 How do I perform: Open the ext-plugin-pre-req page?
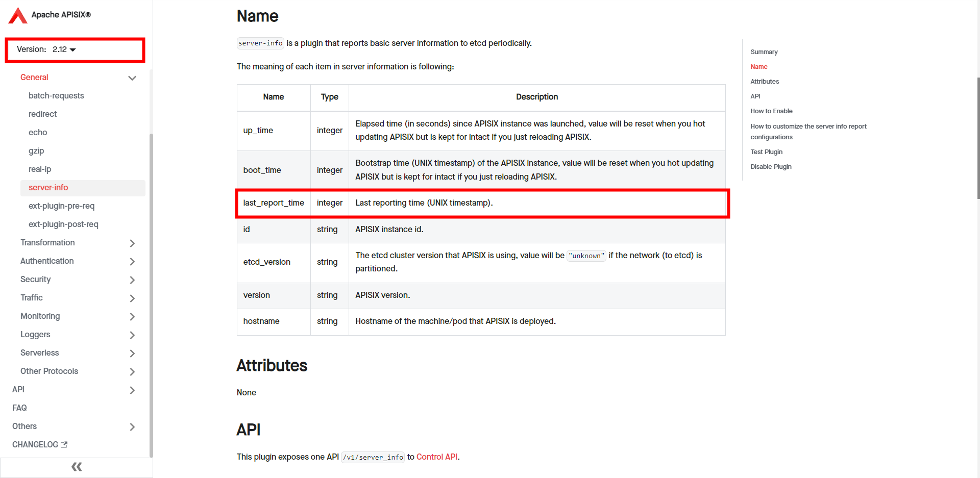coord(61,206)
